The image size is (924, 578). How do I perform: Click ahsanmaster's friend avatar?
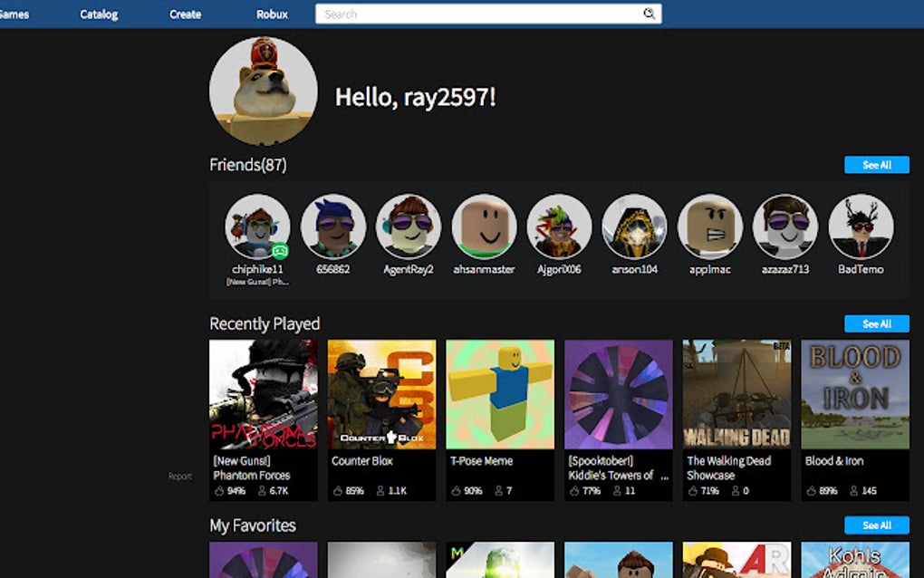(484, 226)
